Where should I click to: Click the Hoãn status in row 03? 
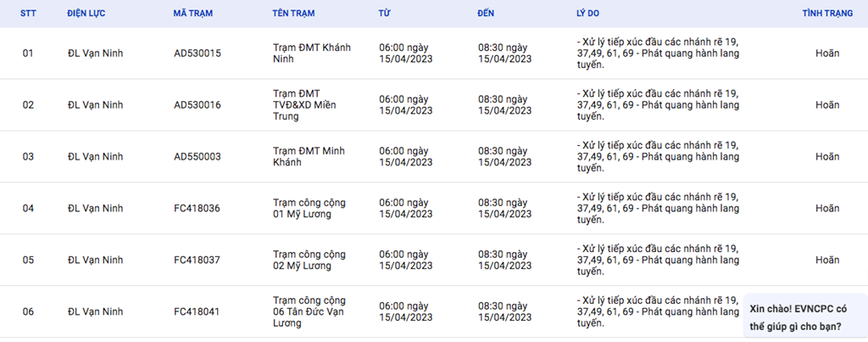827,157
